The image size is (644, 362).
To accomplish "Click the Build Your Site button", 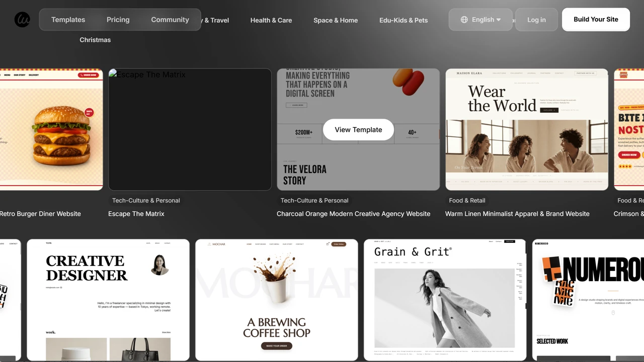I will [596, 20].
